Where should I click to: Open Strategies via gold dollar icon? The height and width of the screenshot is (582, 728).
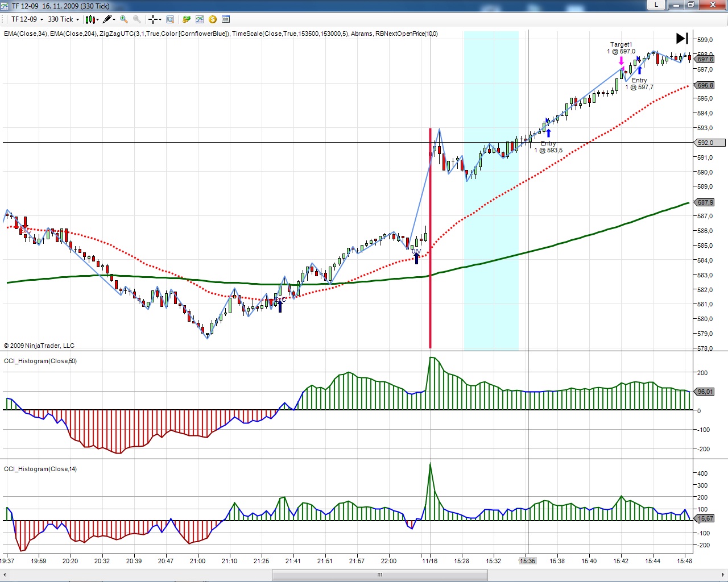[213, 19]
